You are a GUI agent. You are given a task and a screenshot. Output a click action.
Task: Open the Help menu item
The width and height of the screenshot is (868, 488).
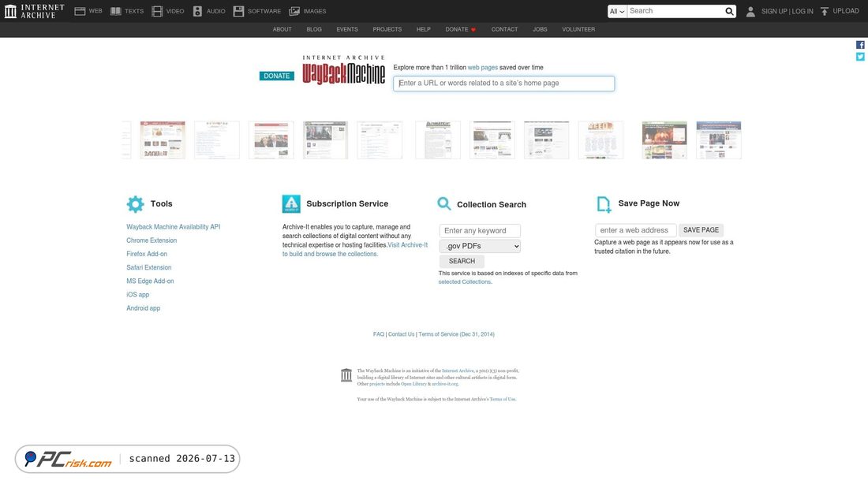click(x=424, y=29)
